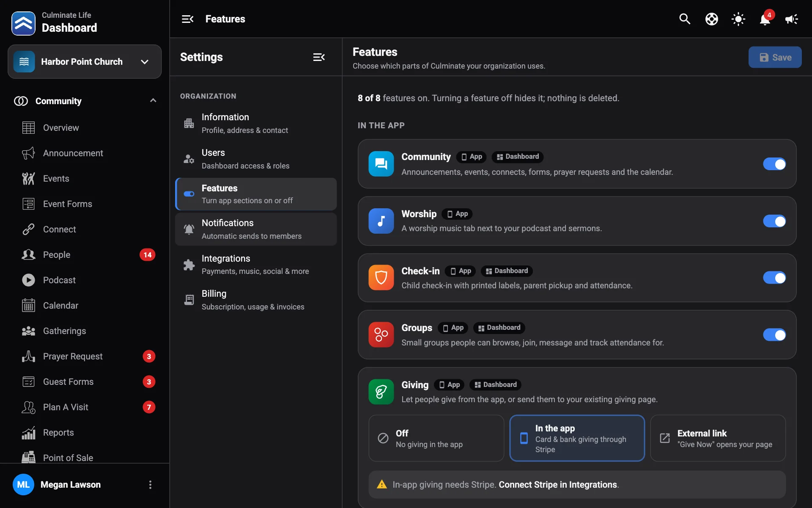Click the ML user avatar
Viewport: 812px width, 508px height.
[x=23, y=485]
